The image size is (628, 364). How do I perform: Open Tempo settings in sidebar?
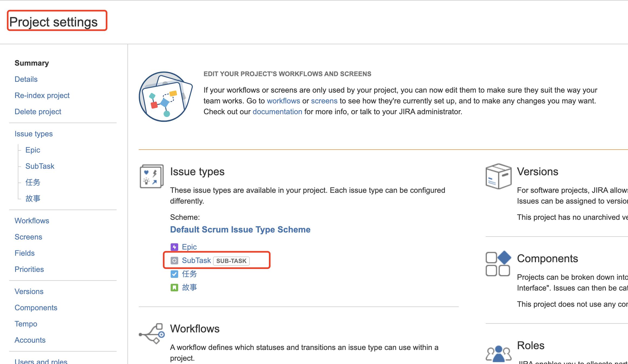(x=26, y=324)
